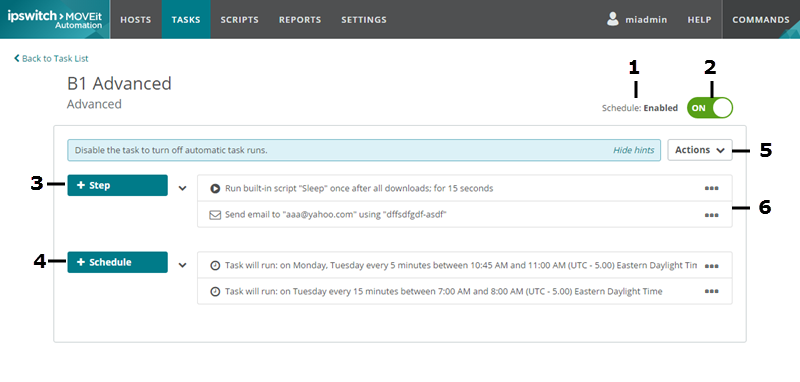Click the clock icon on Tuesday 15-minute schedule
The height and width of the screenshot is (382, 800).
(215, 292)
